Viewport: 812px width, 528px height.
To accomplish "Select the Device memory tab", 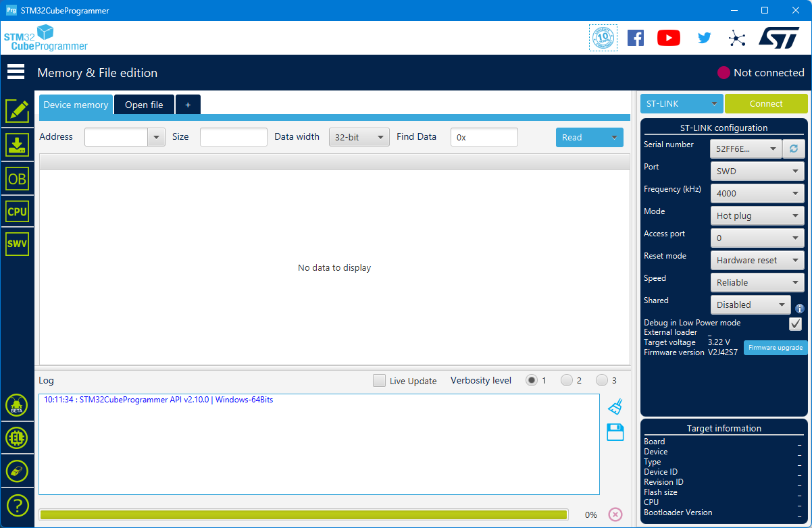I will (75, 105).
